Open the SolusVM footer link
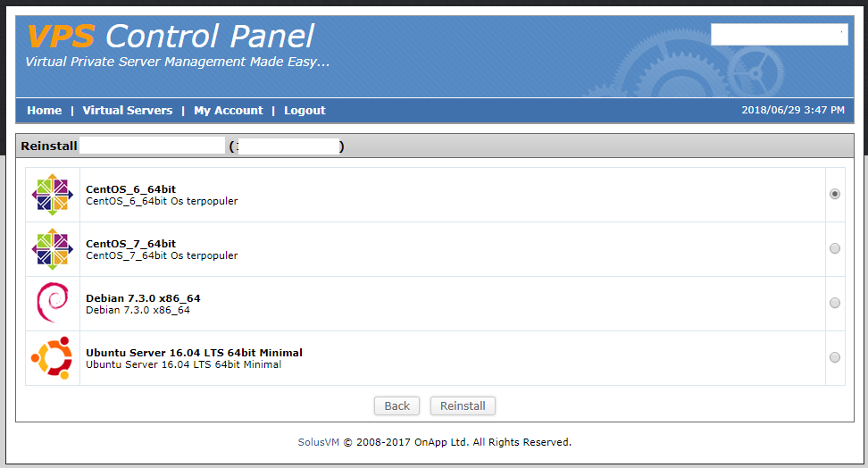Screen dimensions: 868x468 (x=319, y=442)
